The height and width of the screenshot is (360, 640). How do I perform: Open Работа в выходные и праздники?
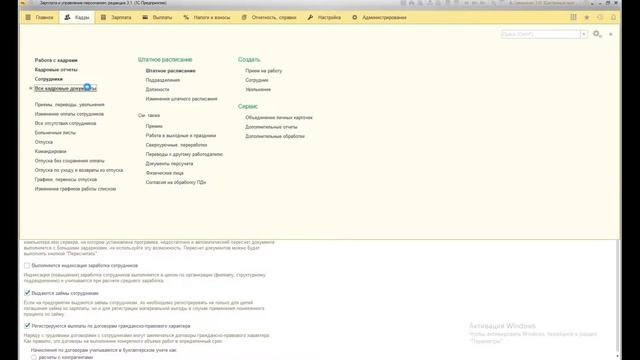tap(181, 135)
